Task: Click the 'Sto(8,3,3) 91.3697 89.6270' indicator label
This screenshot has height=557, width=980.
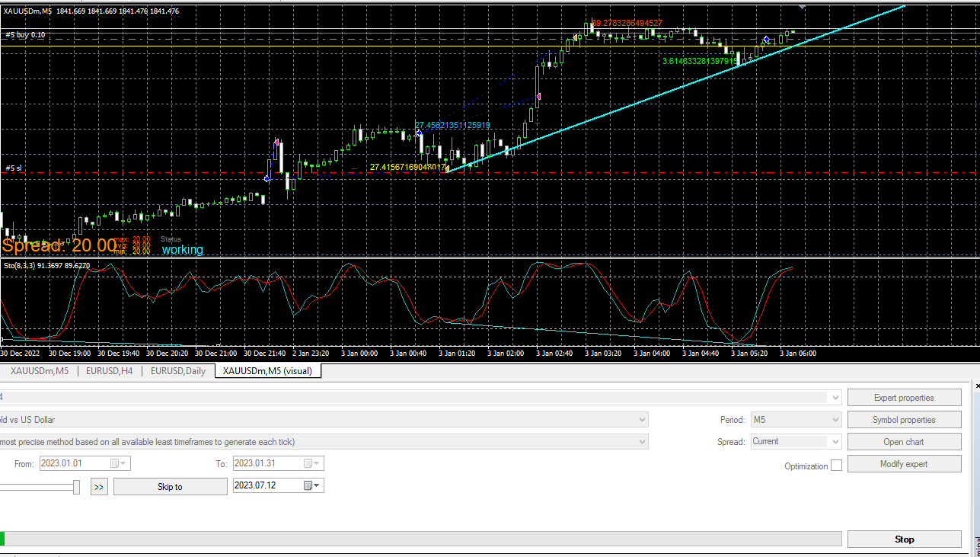Action: (46, 266)
